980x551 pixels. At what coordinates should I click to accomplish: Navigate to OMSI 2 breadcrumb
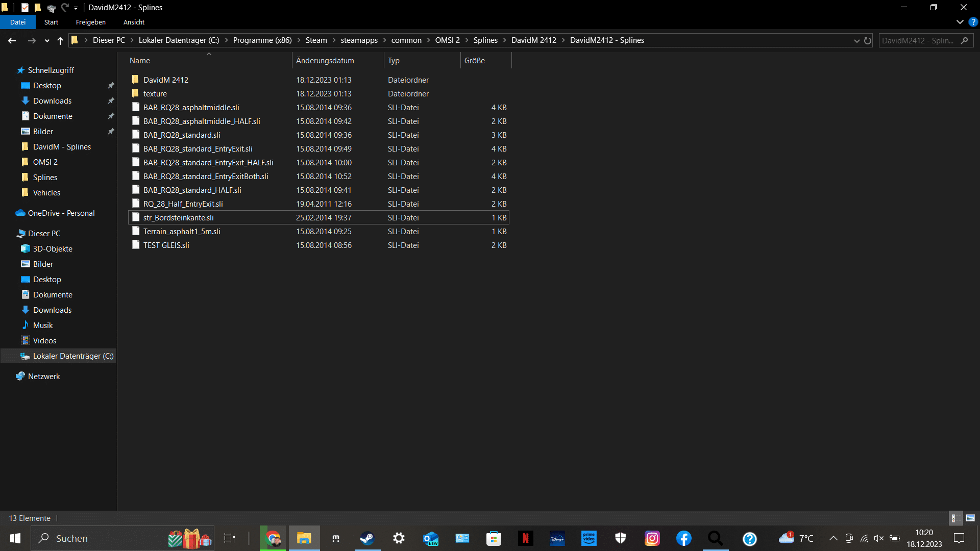[x=447, y=40]
